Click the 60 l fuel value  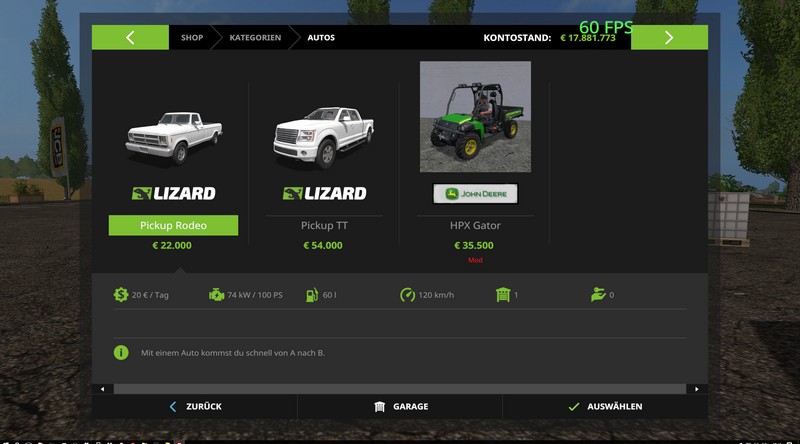pos(330,295)
